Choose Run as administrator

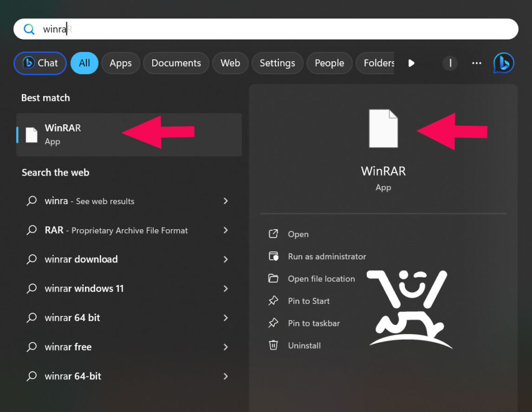click(327, 257)
